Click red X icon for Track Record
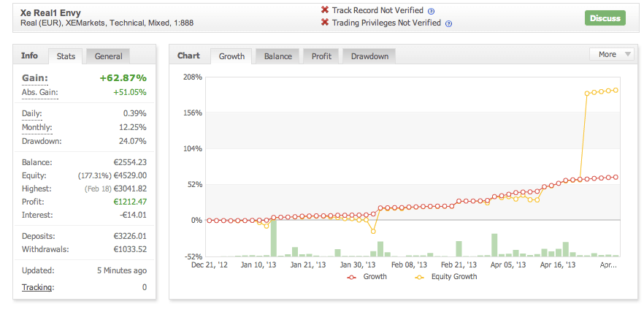Screen dimensions: 644x312 [325, 10]
